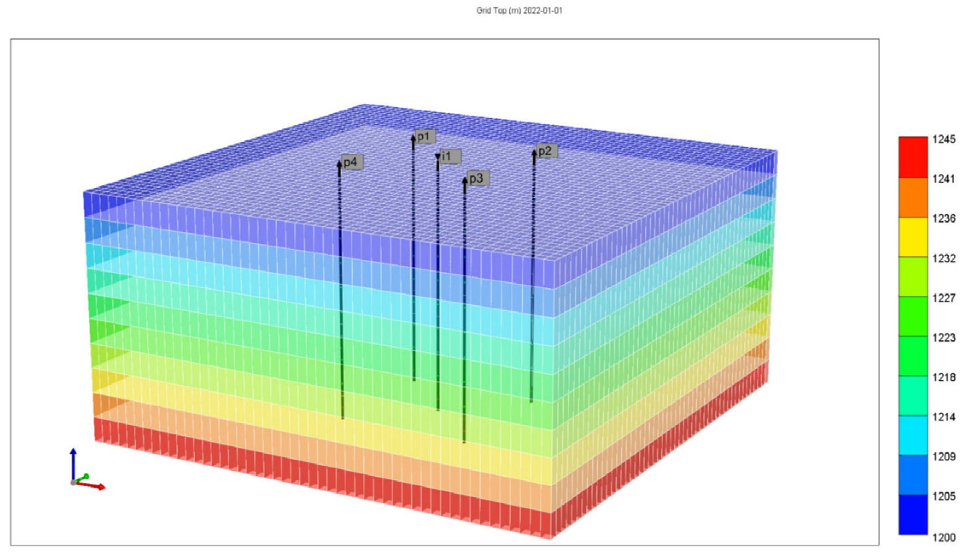The image size is (962, 560).
Task: Click the p2 well label
Action: [546, 151]
